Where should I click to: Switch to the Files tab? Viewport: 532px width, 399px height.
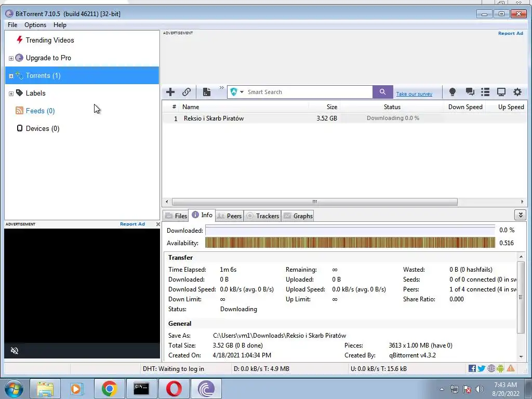coord(176,216)
